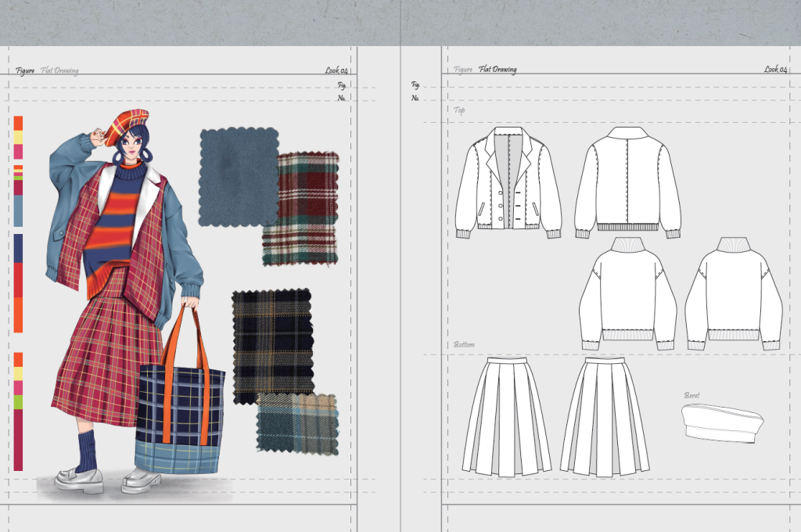Click the Top section label
The image size is (801, 532).
pos(460,110)
